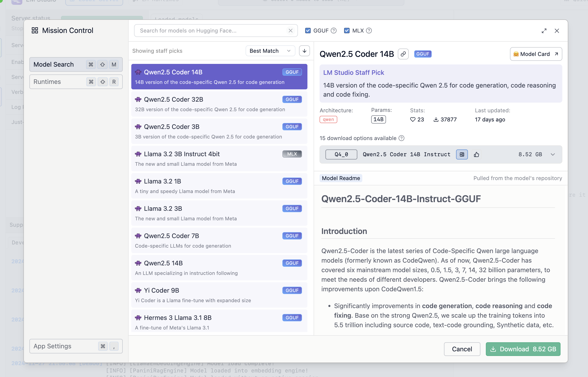Image resolution: width=588 pixels, height=377 pixels.
Task: Click robot icon of Llama 3.2 1B
Action: pyautogui.click(x=138, y=181)
